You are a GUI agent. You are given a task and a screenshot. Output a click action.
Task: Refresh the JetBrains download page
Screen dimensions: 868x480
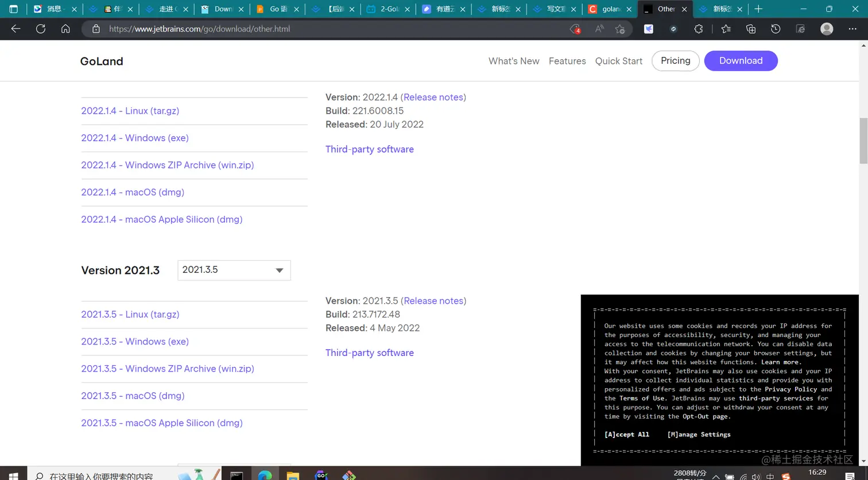click(41, 29)
